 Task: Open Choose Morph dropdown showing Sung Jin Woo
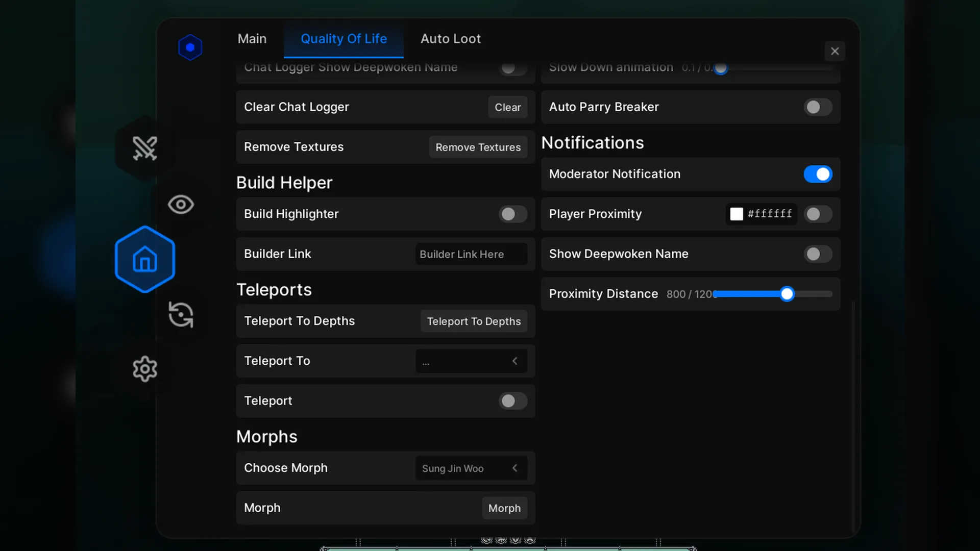point(471,468)
